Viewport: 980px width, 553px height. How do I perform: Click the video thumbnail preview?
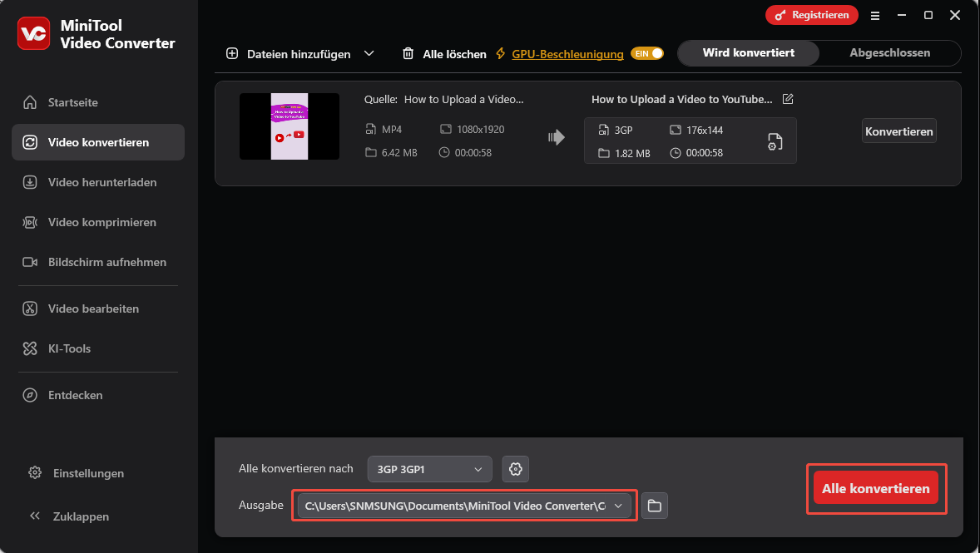tap(290, 126)
